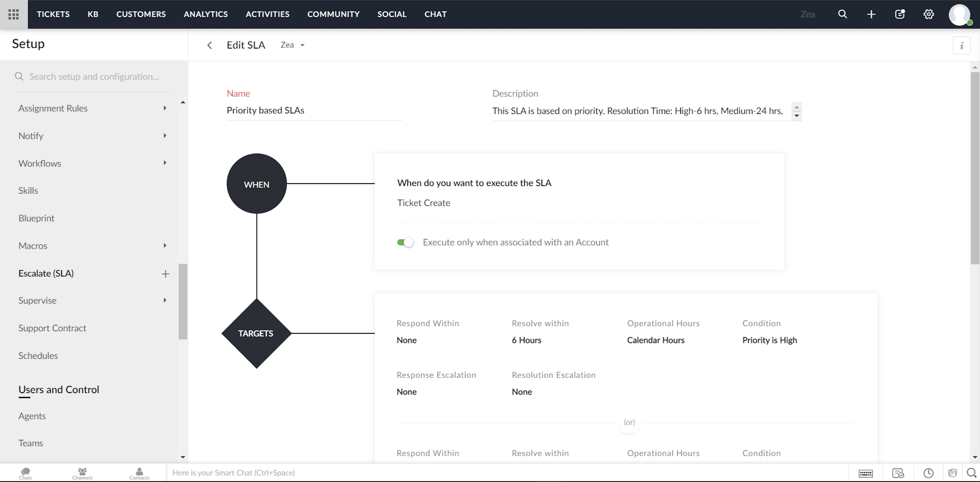Open the keyboard shortcuts icon in bottom bar
The height and width of the screenshot is (482, 980).
tap(865, 473)
